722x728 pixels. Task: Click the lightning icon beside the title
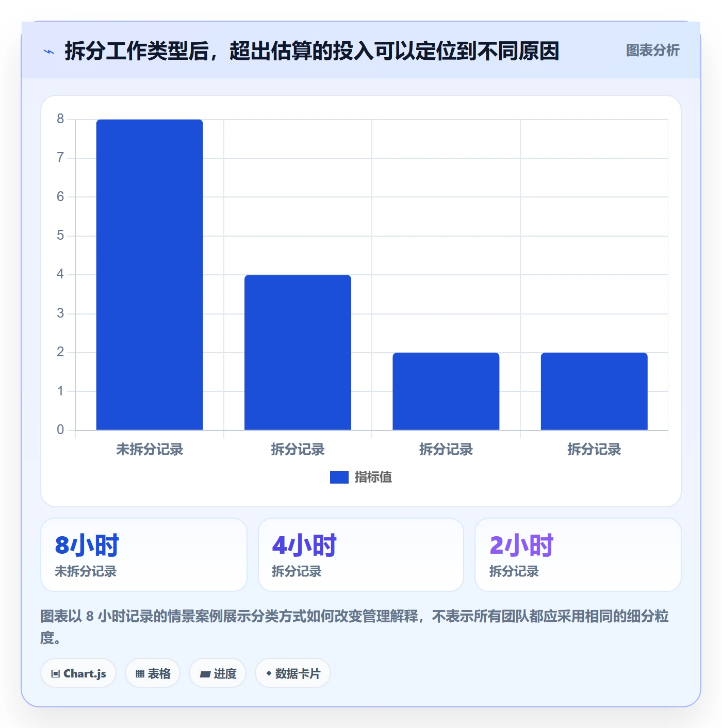pos(49,52)
